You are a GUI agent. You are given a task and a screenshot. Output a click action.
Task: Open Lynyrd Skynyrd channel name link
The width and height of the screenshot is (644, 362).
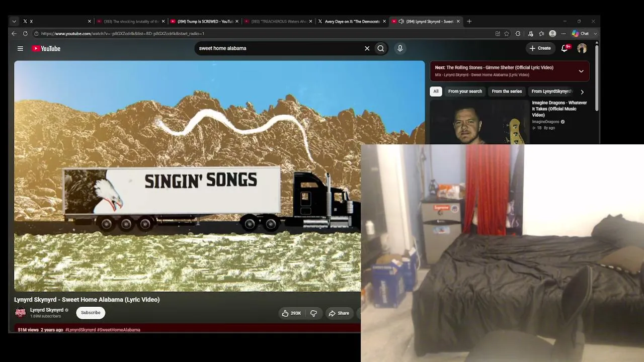point(47,310)
